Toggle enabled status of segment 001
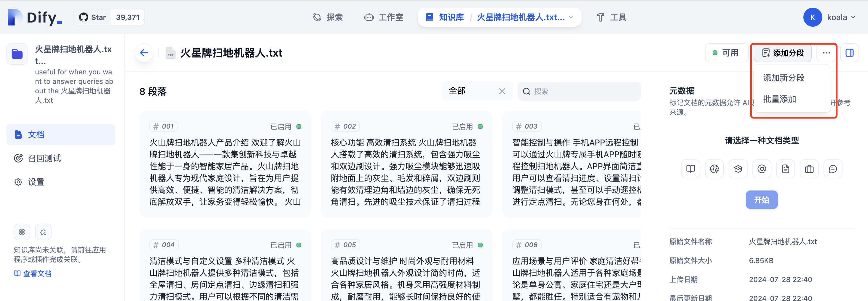Image resolution: width=868 pixels, height=301 pixels. pos(299,126)
